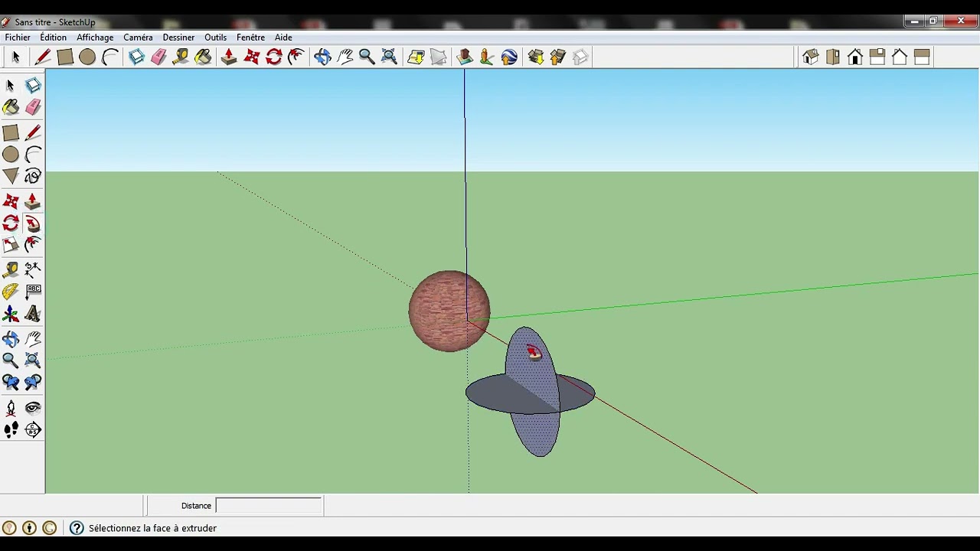Open the Fichier menu
Screen dimensions: 980x551
point(18,37)
